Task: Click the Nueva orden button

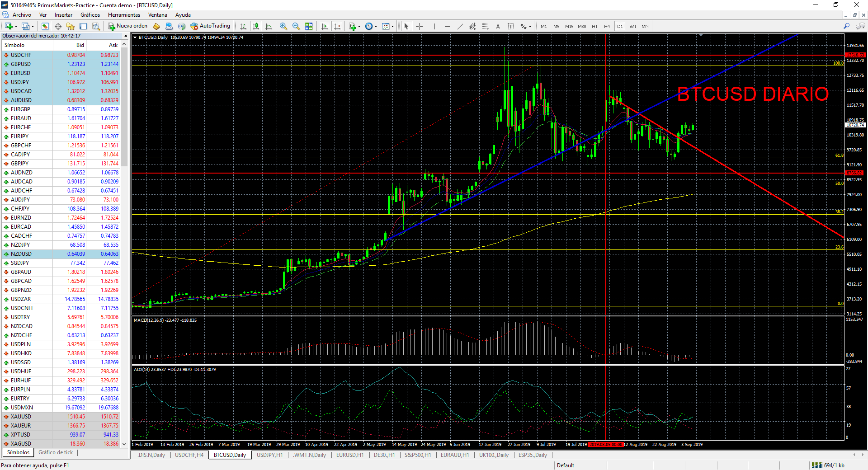Action: tap(128, 26)
